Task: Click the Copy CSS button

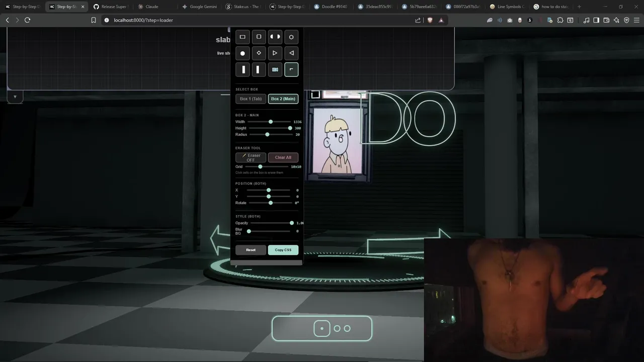Action: point(283,250)
